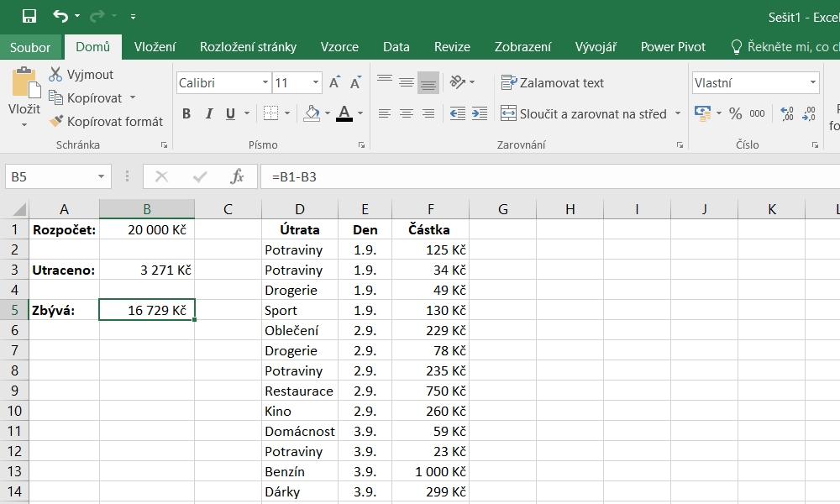Select cell F13 containing 1 000 Kč
This screenshot has height=504, width=840.
430,471
